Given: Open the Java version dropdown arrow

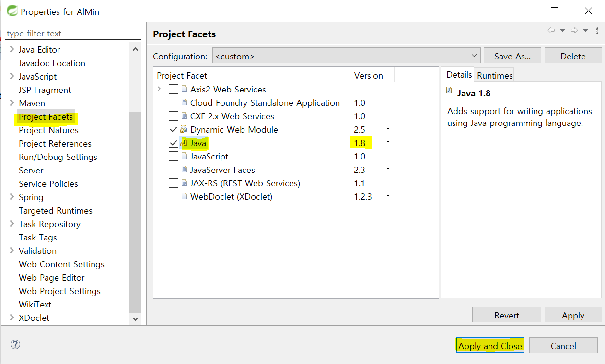Looking at the screenshot, I should [x=388, y=142].
